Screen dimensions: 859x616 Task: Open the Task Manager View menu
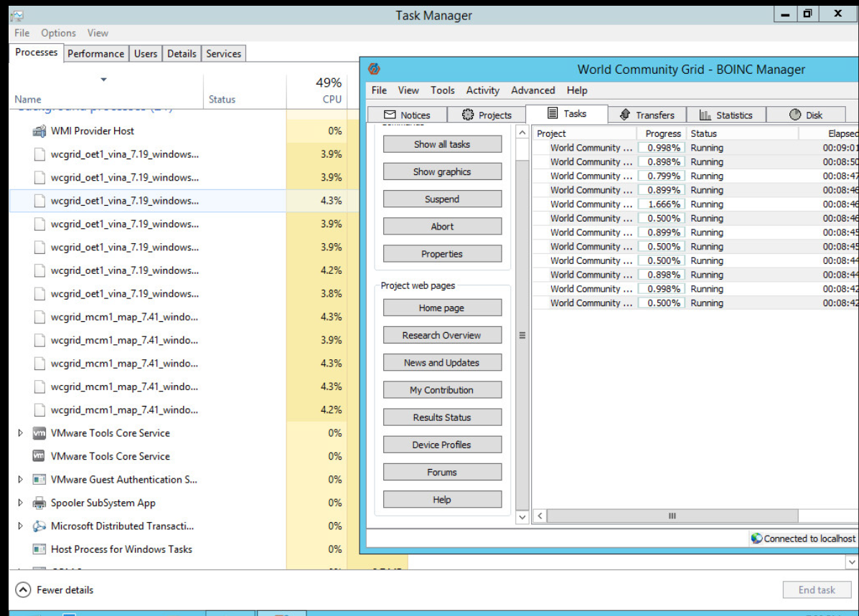98,33
